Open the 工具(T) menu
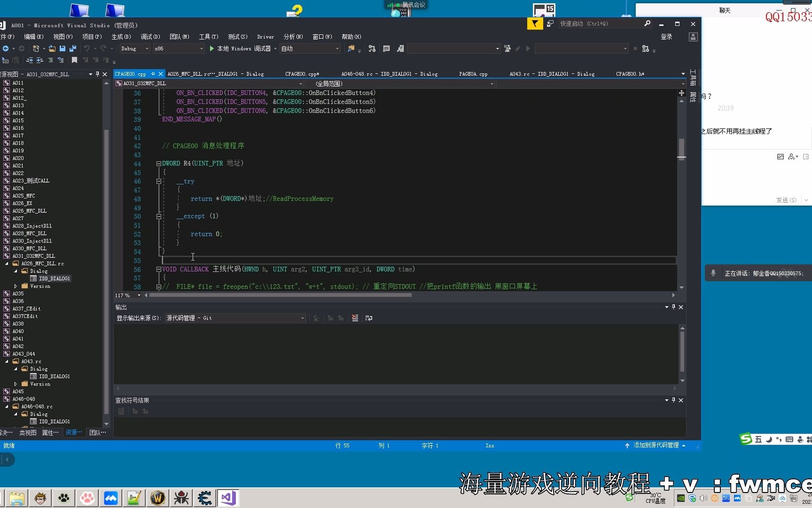812x508 pixels. [209, 37]
